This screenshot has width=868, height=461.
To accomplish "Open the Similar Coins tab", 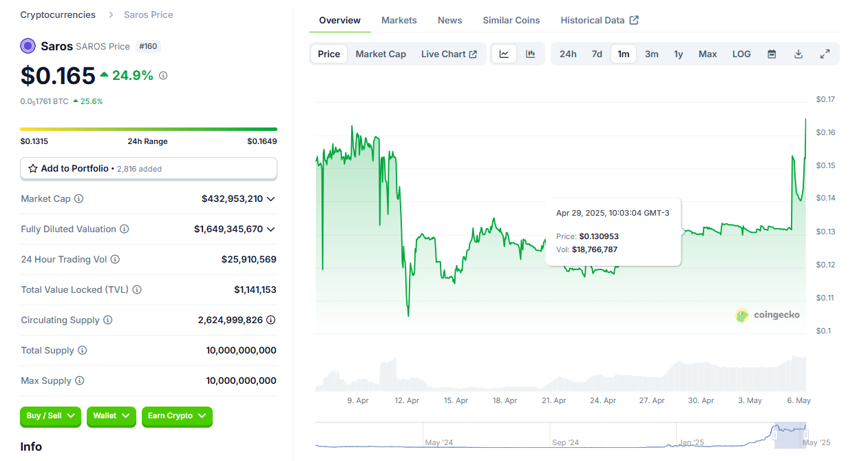I will coord(511,20).
